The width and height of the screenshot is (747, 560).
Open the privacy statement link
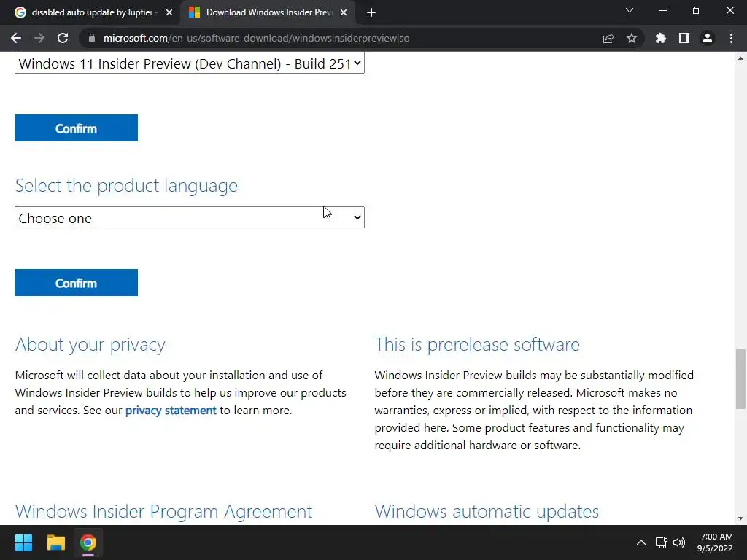point(171,411)
